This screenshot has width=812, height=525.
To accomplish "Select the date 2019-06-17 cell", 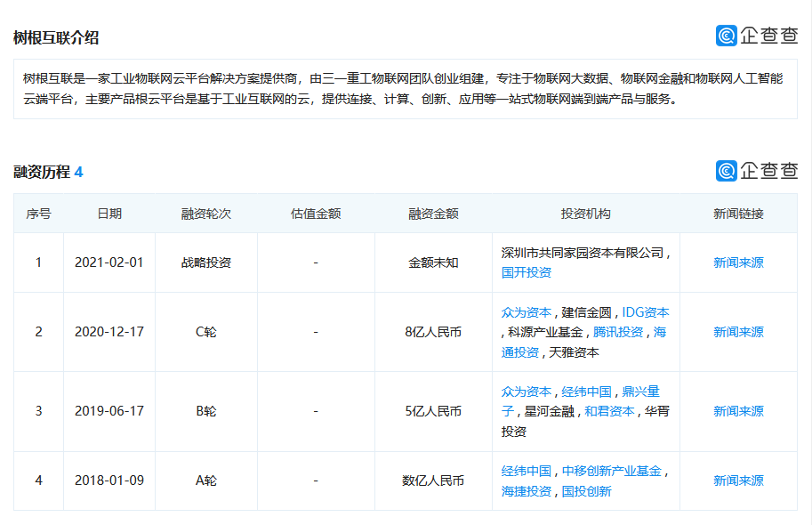I will (x=109, y=411).
